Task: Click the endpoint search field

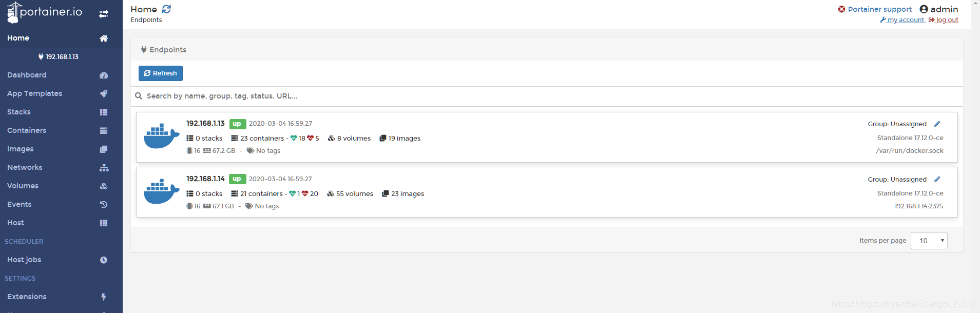Action: pyautogui.click(x=359, y=96)
